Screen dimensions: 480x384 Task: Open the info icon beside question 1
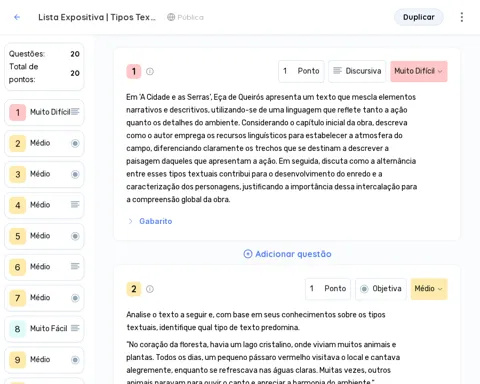[x=150, y=71]
